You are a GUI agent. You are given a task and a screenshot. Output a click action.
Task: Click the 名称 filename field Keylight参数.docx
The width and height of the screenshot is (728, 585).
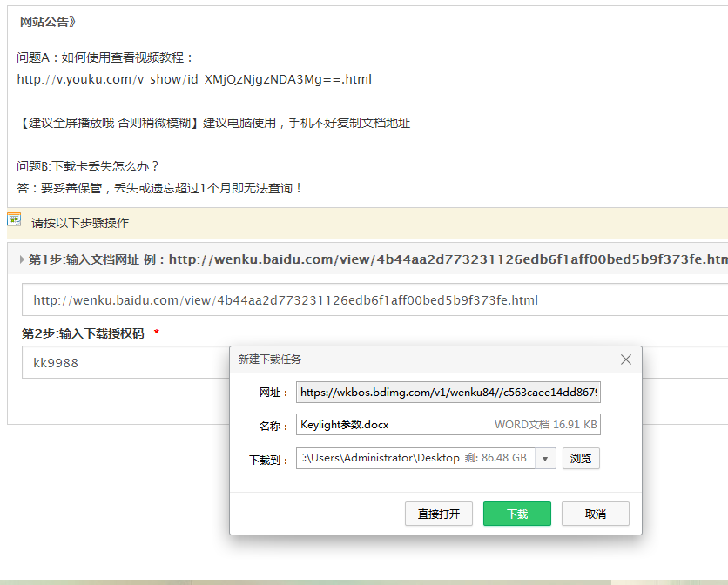coord(448,424)
